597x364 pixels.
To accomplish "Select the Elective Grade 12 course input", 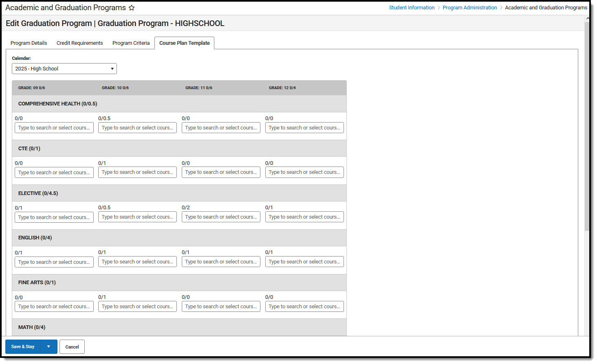I will point(304,217).
